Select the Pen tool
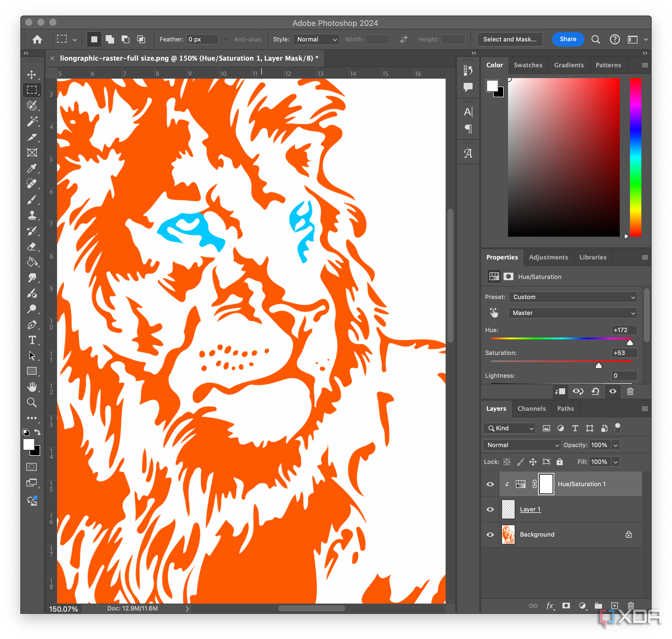This screenshot has height=639, width=672. (32, 325)
